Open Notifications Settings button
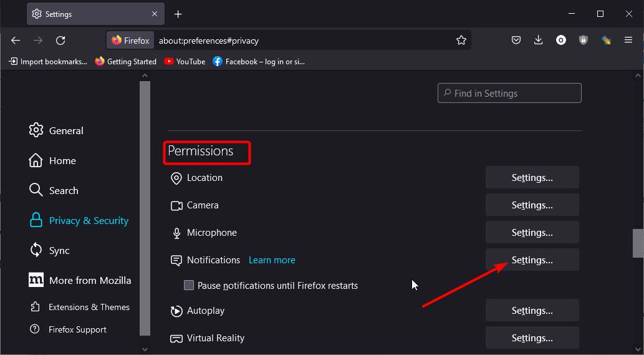 (532, 260)
